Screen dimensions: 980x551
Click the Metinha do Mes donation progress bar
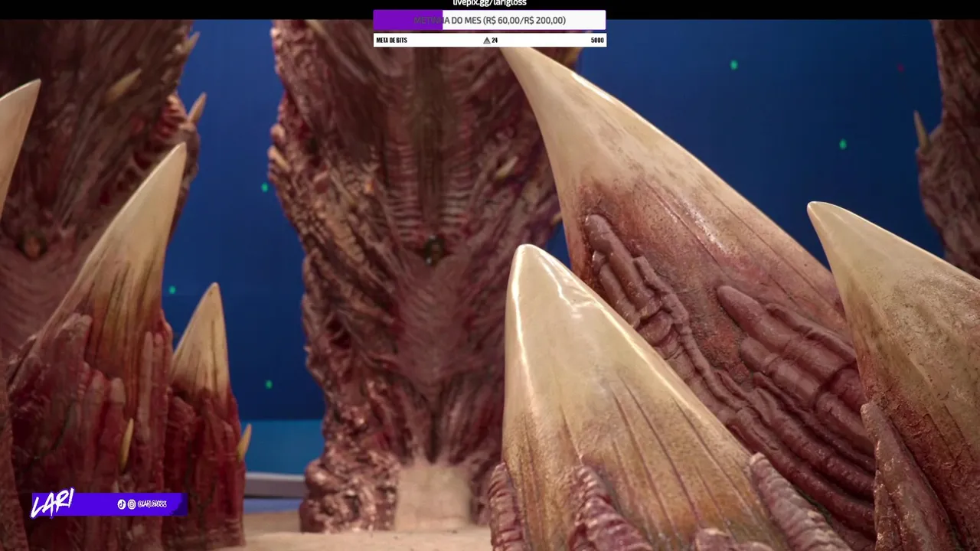(x=489, y=21)
